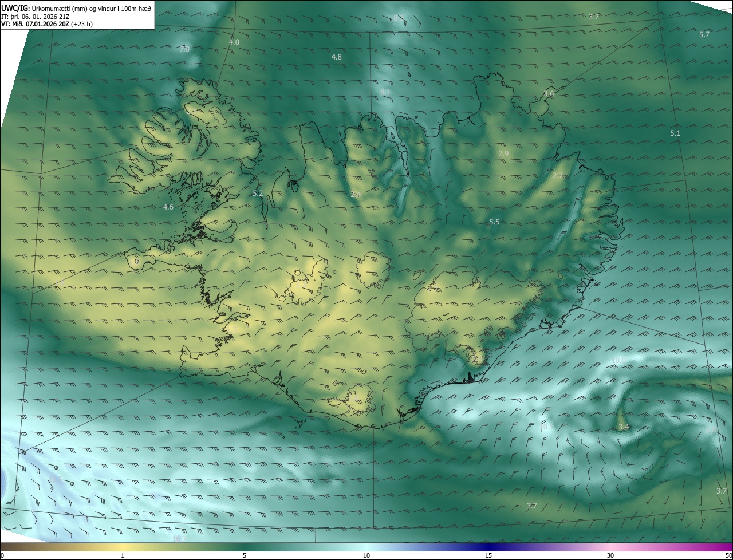Pick the yellow color above the 1 tick
This screenshot has height=560, width=733.
tap(123, 547)
